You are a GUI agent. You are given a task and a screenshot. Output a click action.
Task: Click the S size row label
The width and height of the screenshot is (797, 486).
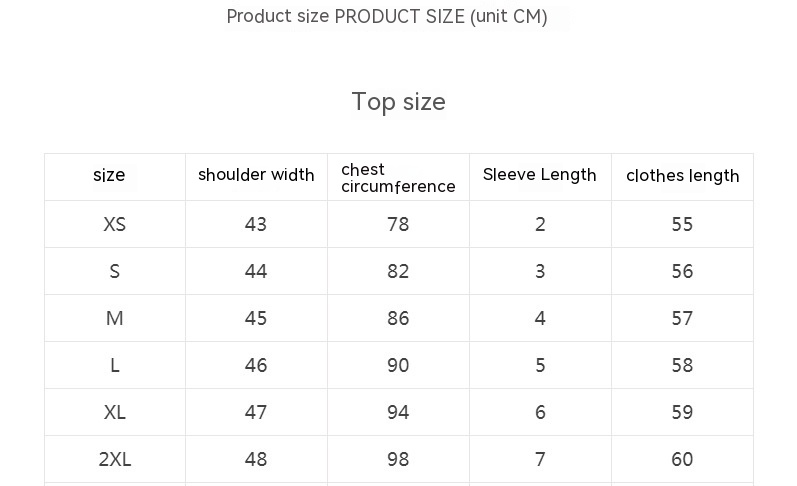(114, 271)
